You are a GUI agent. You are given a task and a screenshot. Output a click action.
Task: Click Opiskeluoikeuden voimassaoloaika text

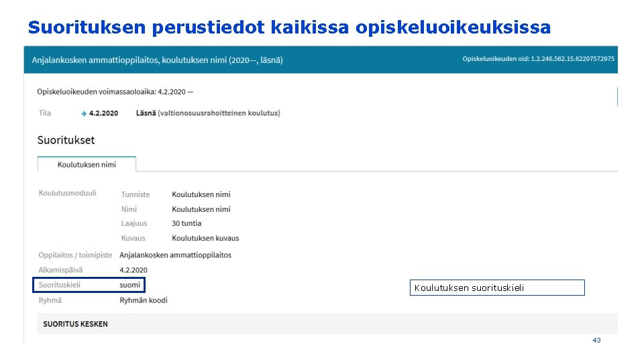click(115, 92)
